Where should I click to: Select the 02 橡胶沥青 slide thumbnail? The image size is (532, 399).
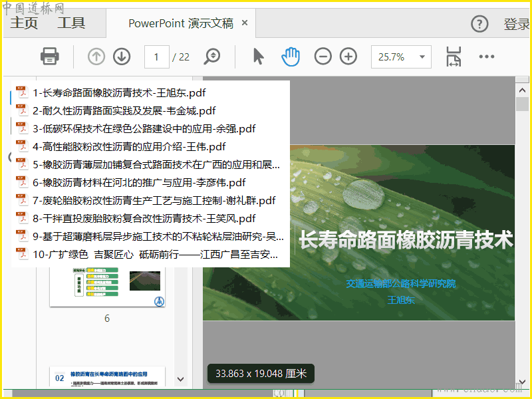click(107, 376)
